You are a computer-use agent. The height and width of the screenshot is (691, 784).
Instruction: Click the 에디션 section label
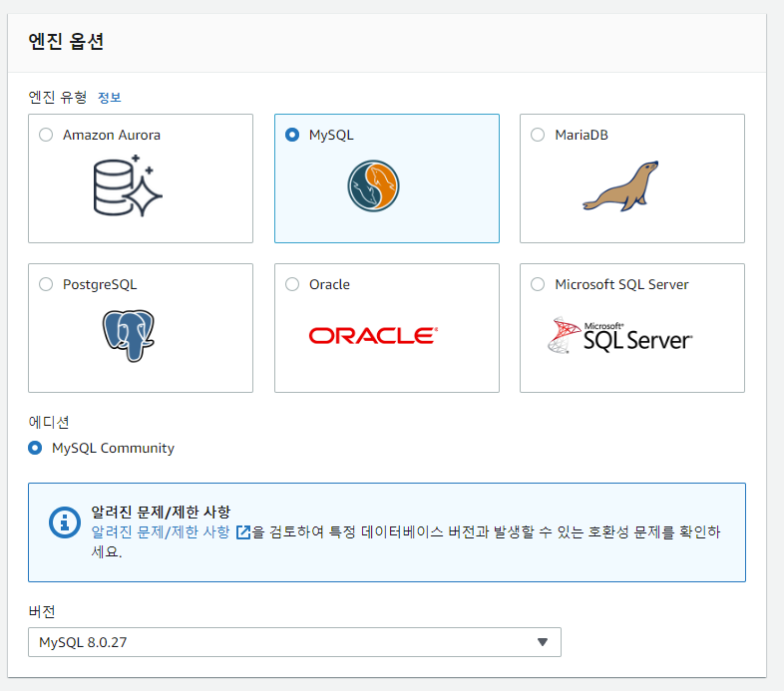49,423
